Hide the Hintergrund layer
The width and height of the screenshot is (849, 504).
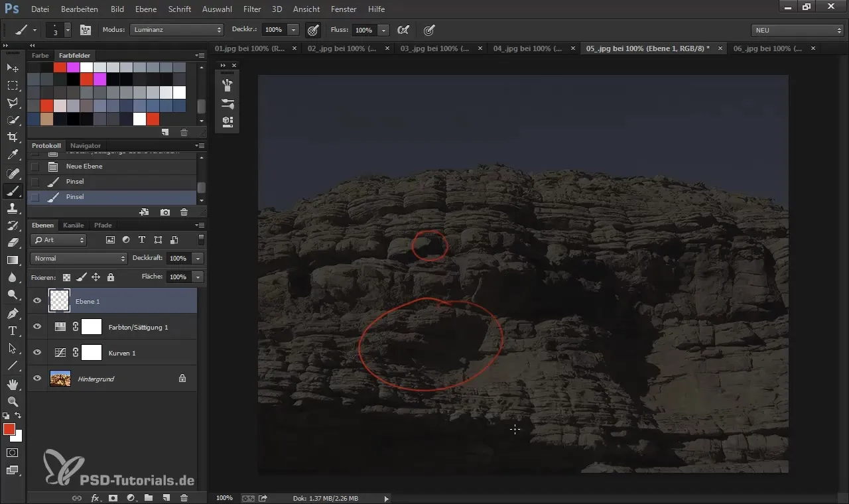37,379
